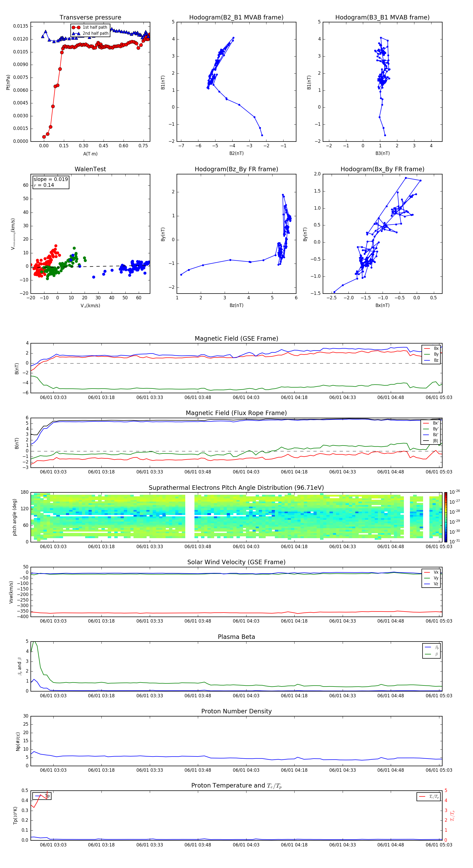Click the Suprathermal Electrons Pitch Angle Distribution title
Image resolution: width=473 pixels, height=868 pixels.
pyautogui.click(x=236, y=488)
